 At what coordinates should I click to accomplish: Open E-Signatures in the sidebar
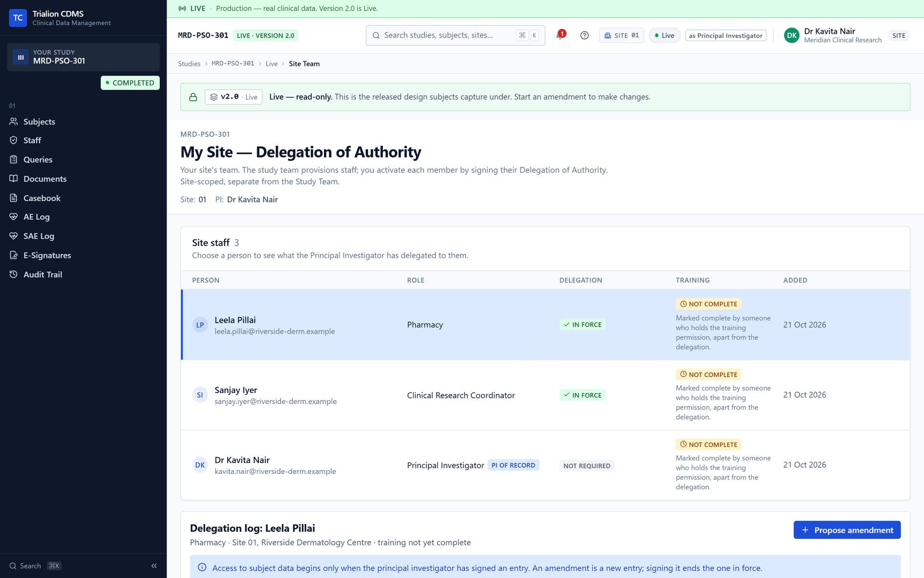(83, 255)
